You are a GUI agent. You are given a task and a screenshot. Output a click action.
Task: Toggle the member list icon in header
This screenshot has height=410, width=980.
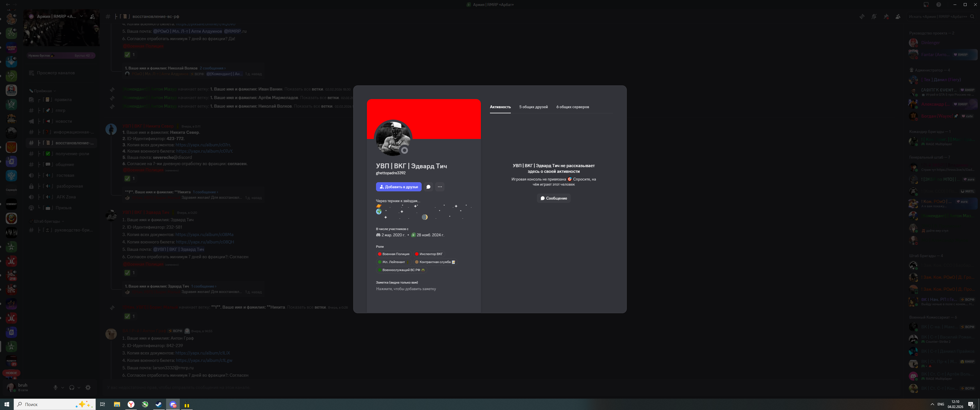898,16
